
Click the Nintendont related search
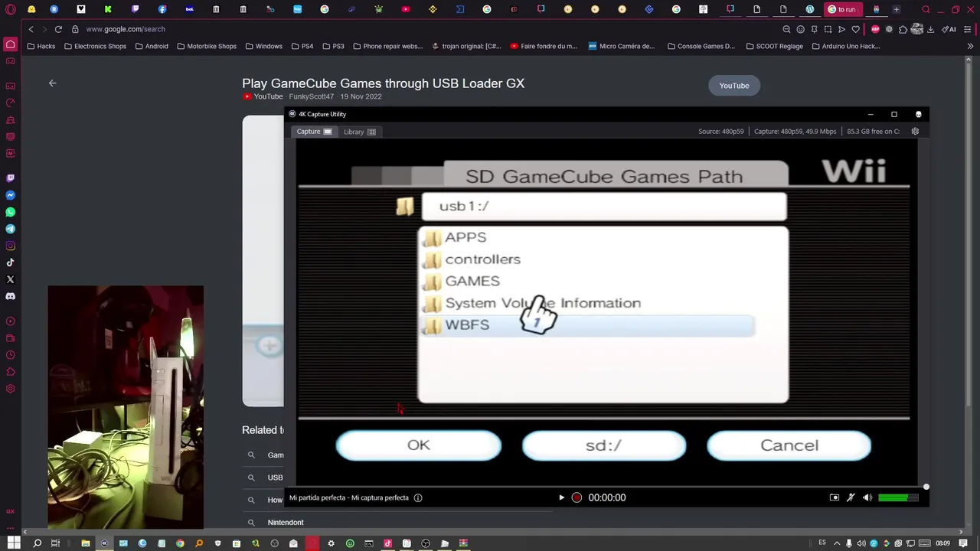tap(286, 522)
